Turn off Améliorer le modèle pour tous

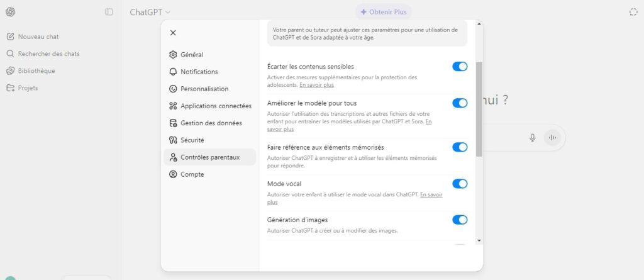(x=460, y=103)
